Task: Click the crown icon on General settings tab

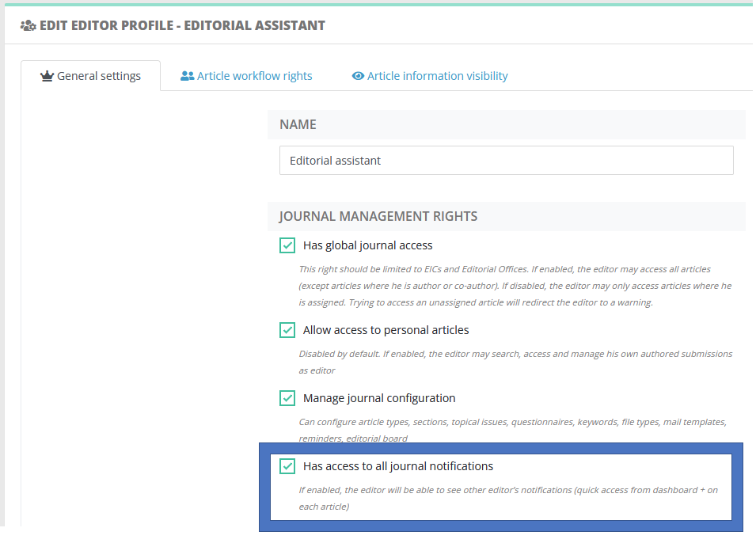Action: click(x=47, y=76)
